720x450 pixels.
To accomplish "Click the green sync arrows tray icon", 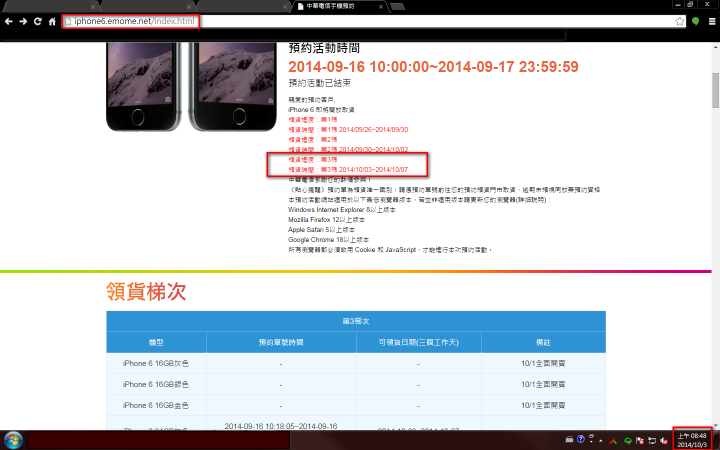I will pos(627,441).
